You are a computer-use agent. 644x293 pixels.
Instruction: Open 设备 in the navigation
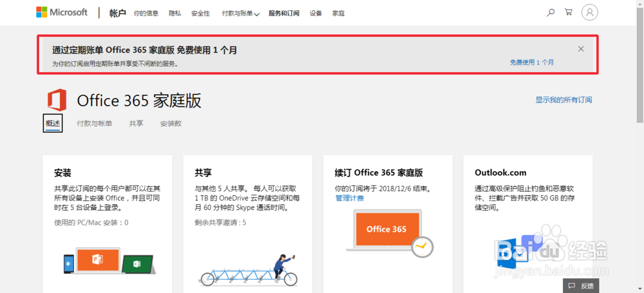(316, 14)
